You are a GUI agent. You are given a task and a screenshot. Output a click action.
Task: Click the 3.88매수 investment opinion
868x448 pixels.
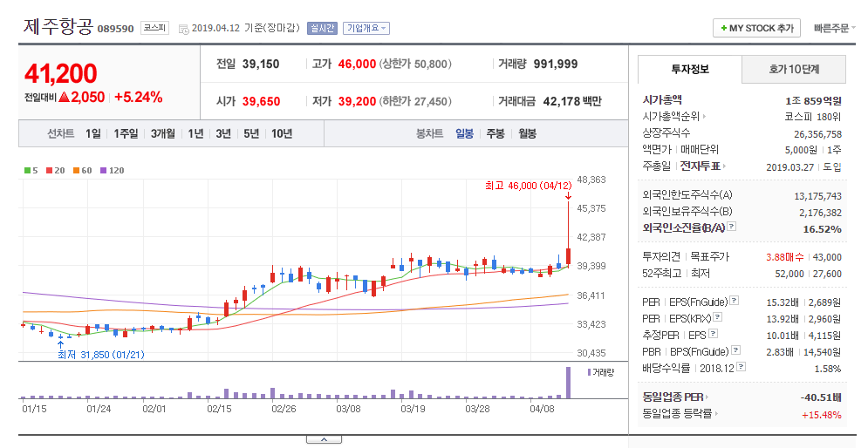(x=785, y=257)
